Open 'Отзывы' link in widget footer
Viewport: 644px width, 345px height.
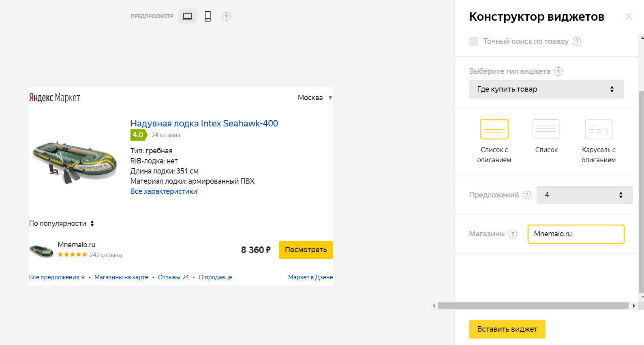(x=169, y=277)
